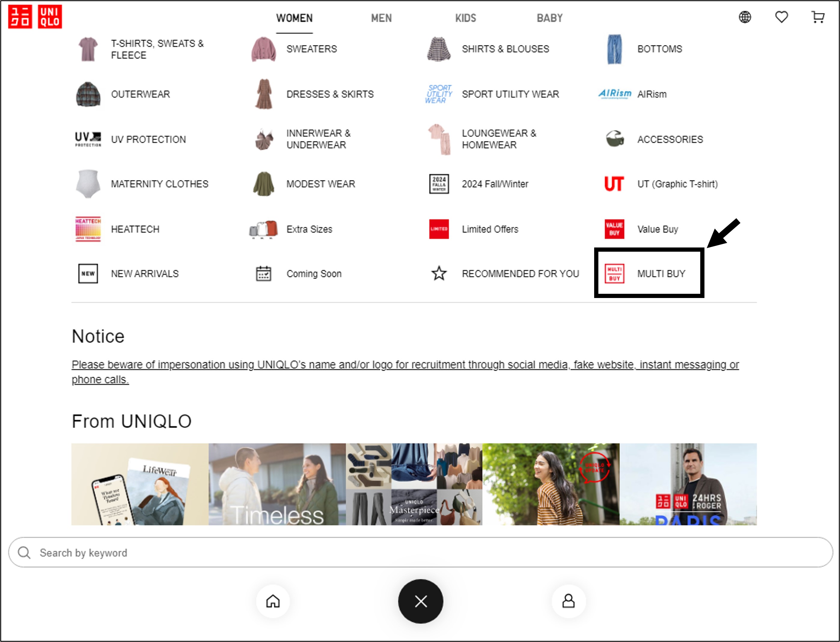Open OUTERWEAR category link
Screen dimensions: 840x642
point(140,94)
